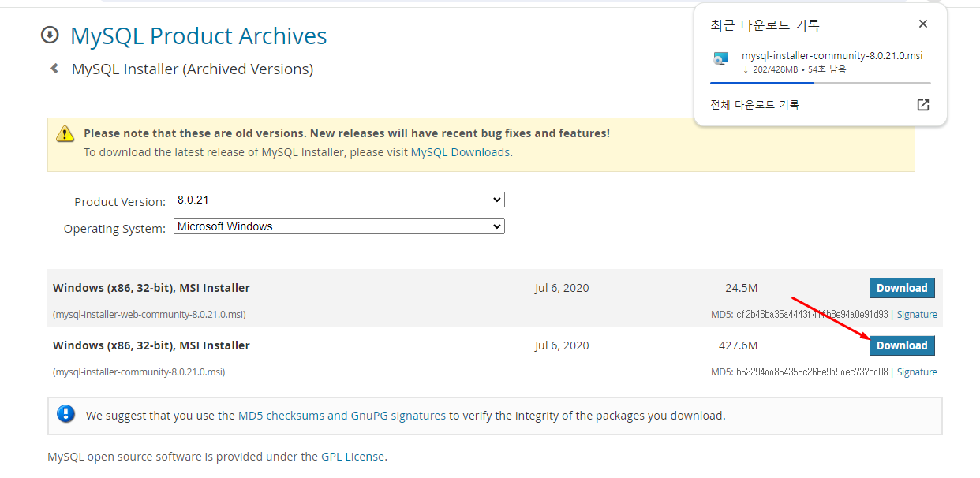This screenshot has height=478, width=980.
Task: Click the MySQL Product Archives page title
Action: click(198, 36)
